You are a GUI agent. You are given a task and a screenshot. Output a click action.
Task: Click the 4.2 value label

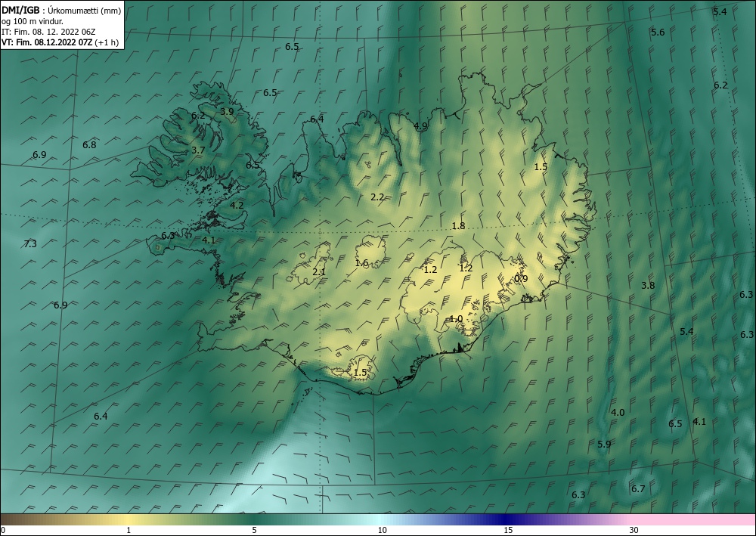click(x=236, y=206)
